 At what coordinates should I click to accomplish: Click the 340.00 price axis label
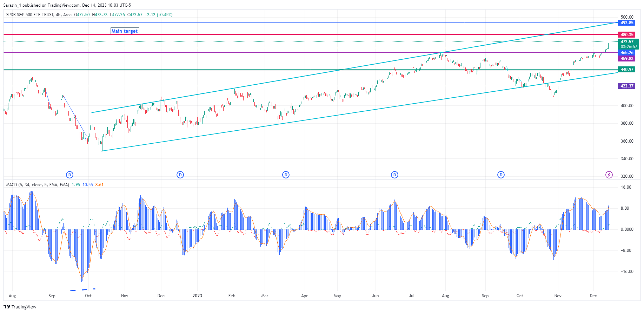pos(627,159)
